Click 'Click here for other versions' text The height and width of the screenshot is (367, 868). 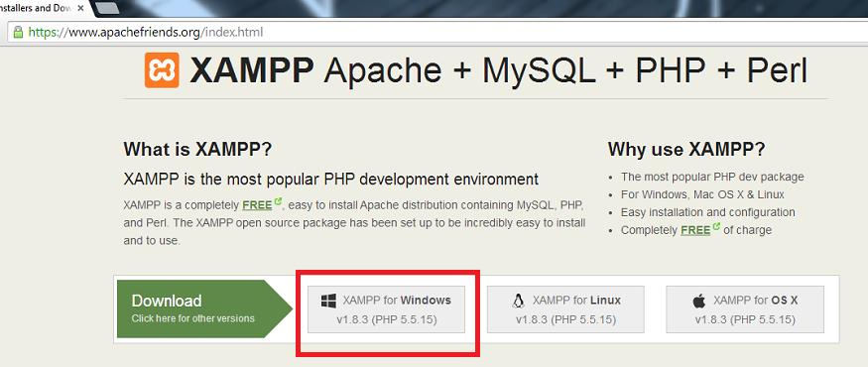[193, 318]
